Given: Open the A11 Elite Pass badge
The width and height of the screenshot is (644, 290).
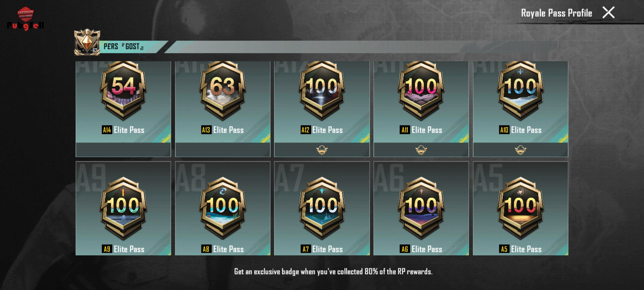Looking at the screenshot, I should [421, 90].
